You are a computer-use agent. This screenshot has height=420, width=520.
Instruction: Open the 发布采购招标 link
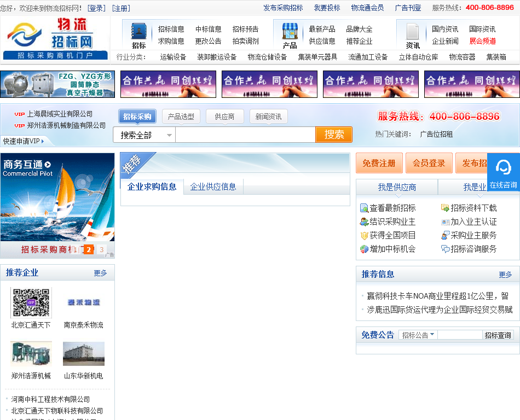click(283, 8)
